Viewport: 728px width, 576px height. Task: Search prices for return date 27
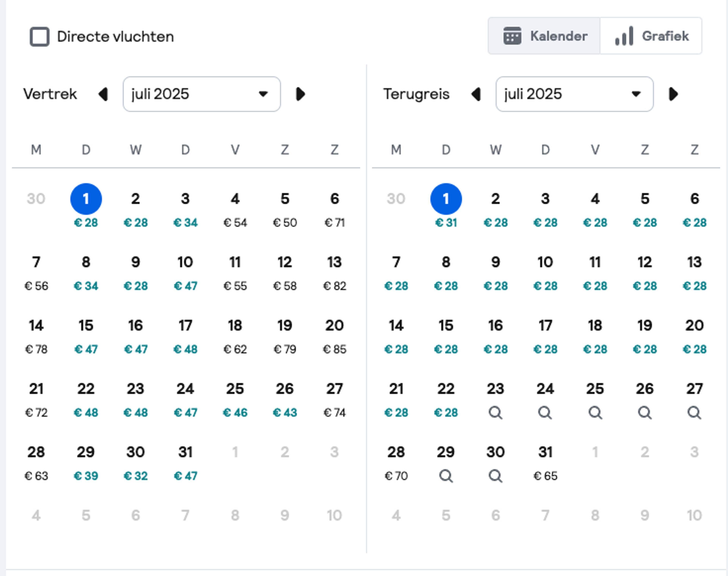pos(694,413)
